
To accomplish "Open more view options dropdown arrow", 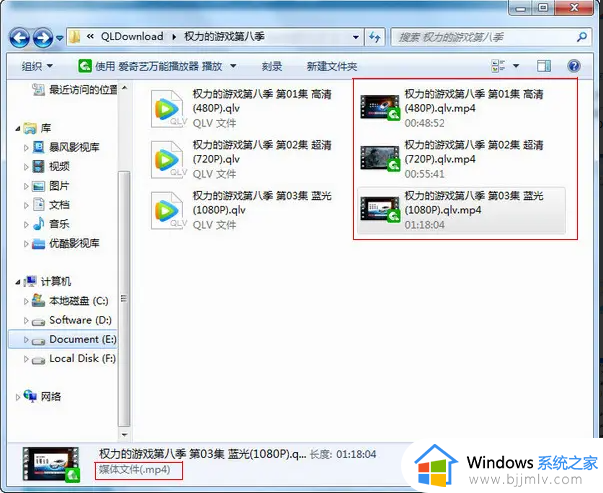I will pos(516,66).
